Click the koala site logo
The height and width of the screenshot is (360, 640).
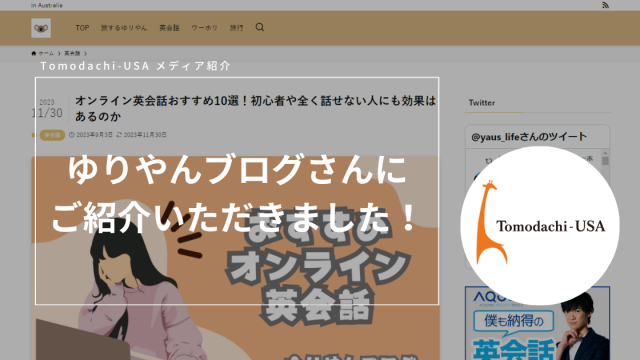coord(41,28)
